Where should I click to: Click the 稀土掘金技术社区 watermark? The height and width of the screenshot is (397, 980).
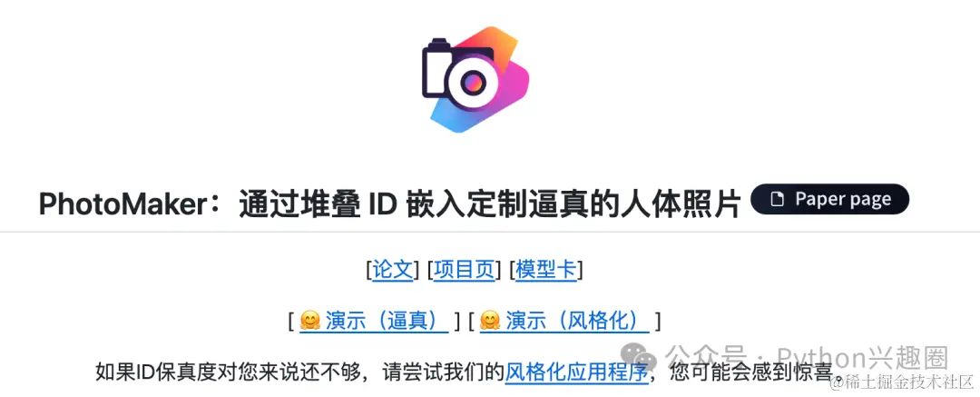902,381
